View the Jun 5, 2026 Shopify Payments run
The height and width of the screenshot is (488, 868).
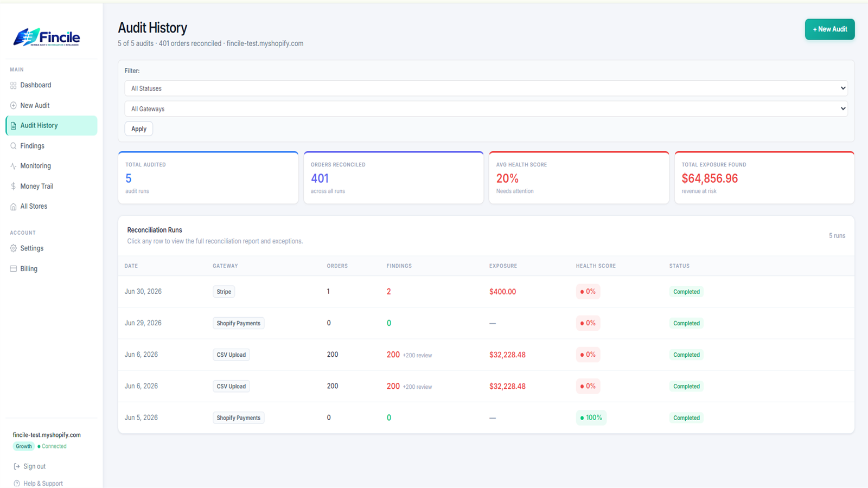[x=486, y=418]
